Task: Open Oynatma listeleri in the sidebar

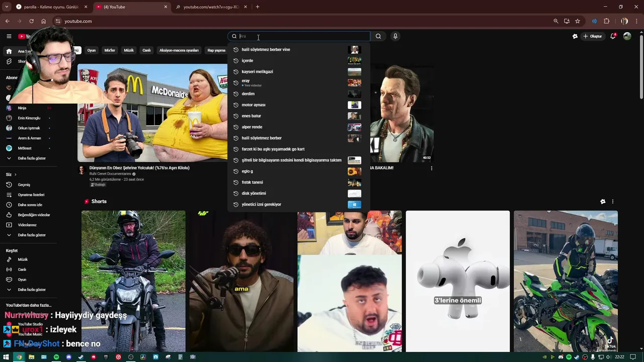Action: tap(31, 195)
